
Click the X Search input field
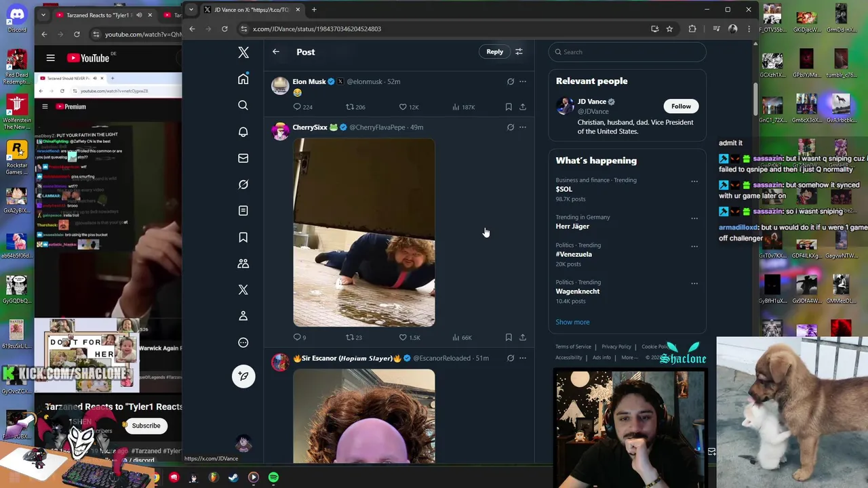pos(627,52)
